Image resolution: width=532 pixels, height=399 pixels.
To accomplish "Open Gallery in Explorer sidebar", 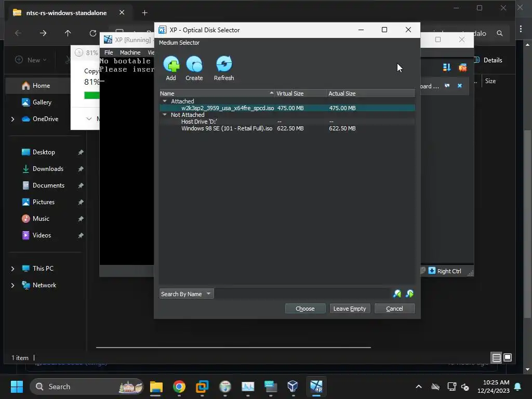I will [41, 102].
